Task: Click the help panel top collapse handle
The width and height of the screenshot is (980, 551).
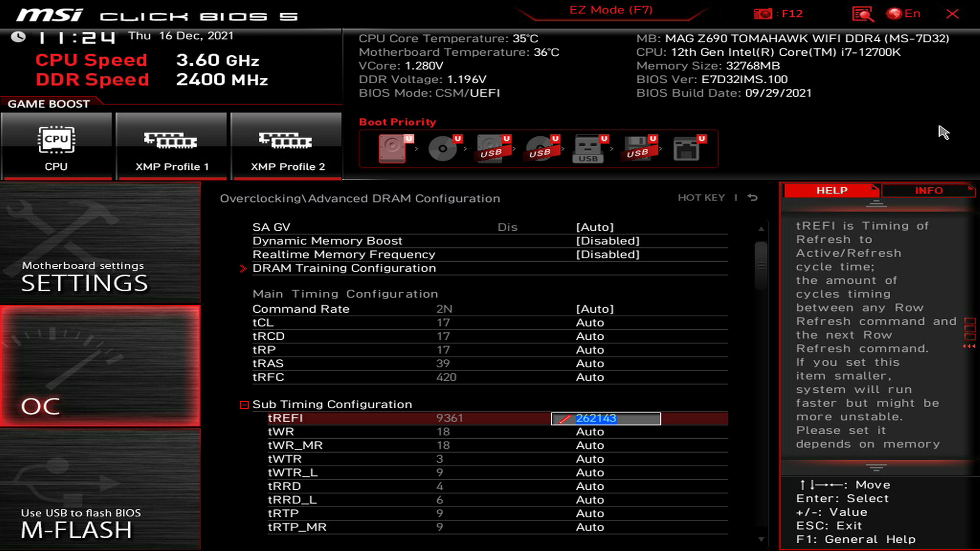Action: (876, 204)
